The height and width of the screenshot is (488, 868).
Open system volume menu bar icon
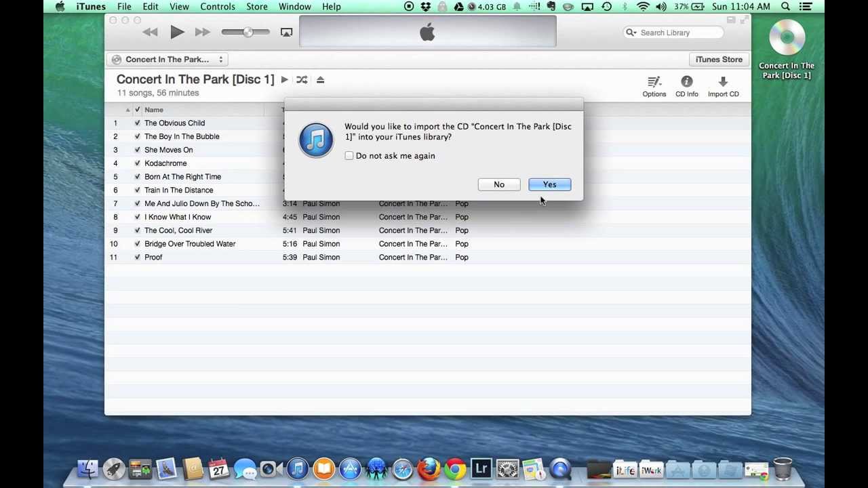click(660, 7)
